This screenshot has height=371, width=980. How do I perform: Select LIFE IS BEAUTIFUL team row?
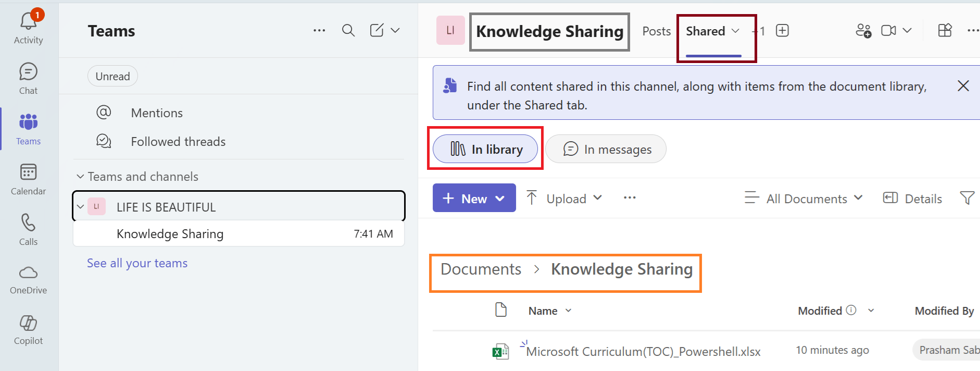click(238, 206)
